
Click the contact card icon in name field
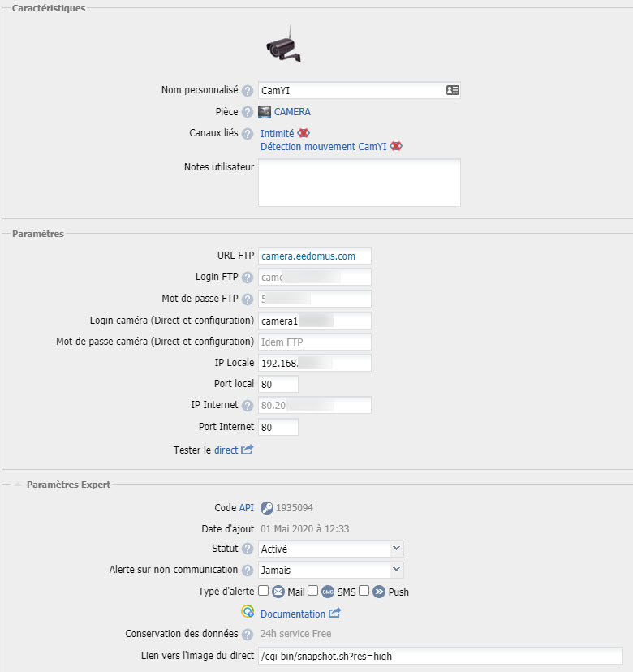pos(452,90)
